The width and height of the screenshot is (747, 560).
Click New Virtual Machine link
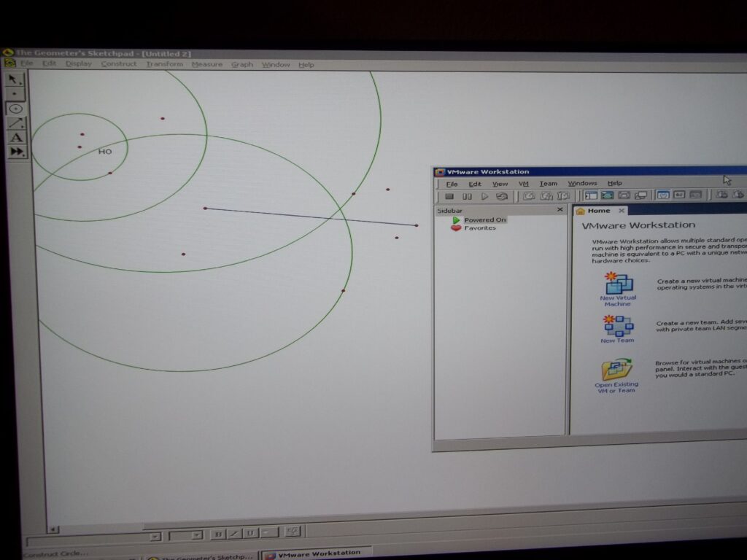[x=618, y=288]
